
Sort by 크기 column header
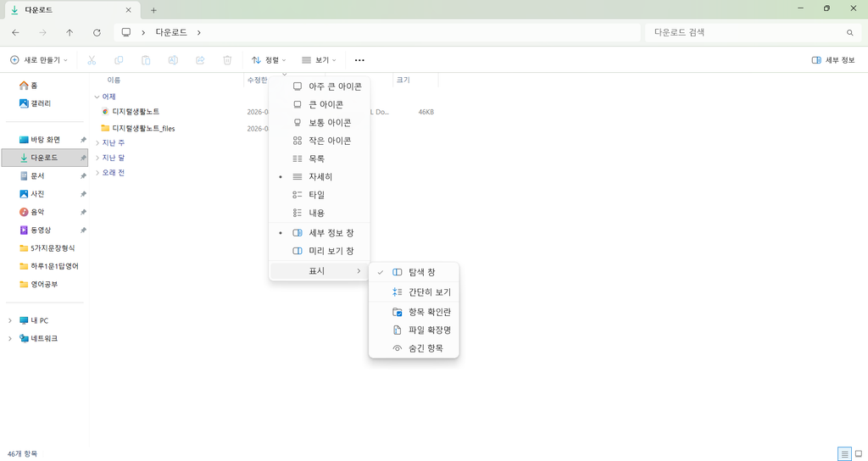pos(403,81)
